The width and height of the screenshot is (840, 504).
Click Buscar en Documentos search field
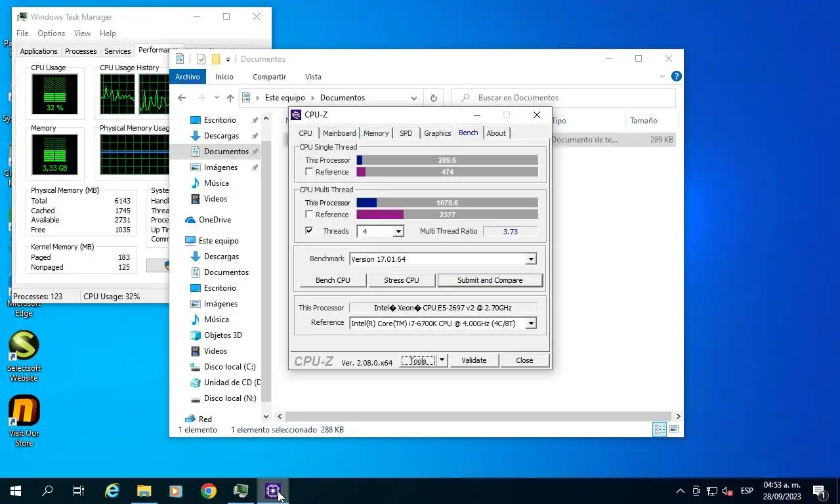tap(564, 98)
